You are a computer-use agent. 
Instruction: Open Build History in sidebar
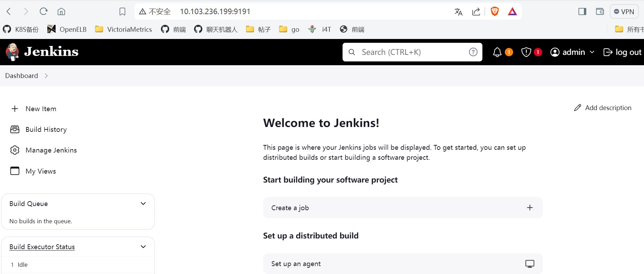click(39, 129)
